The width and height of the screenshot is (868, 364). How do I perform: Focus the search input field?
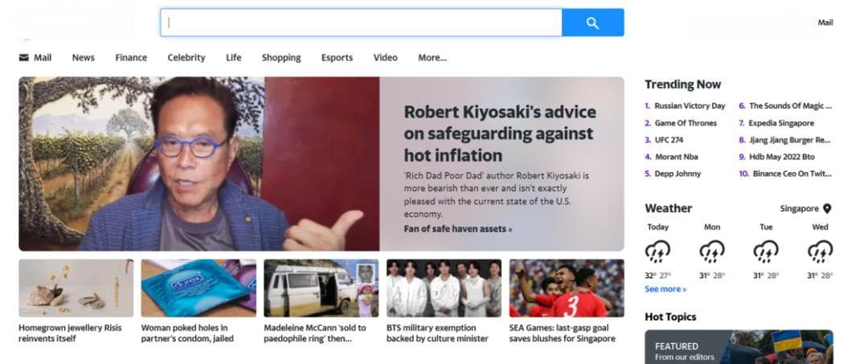[x=362, y=22]
